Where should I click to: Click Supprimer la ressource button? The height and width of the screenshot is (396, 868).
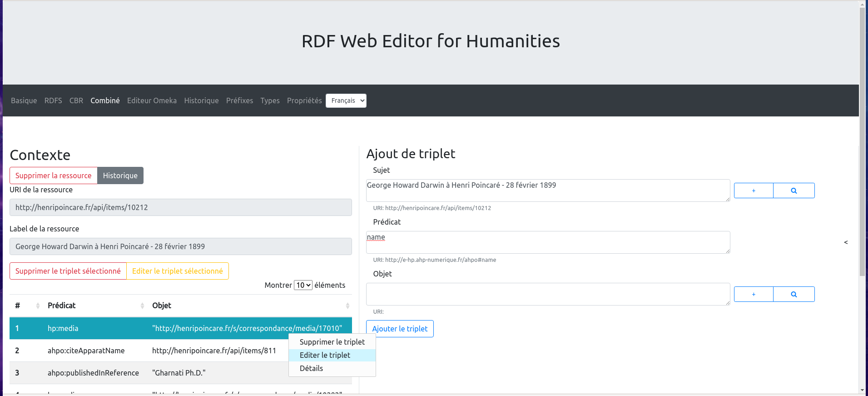click(54, 175)
